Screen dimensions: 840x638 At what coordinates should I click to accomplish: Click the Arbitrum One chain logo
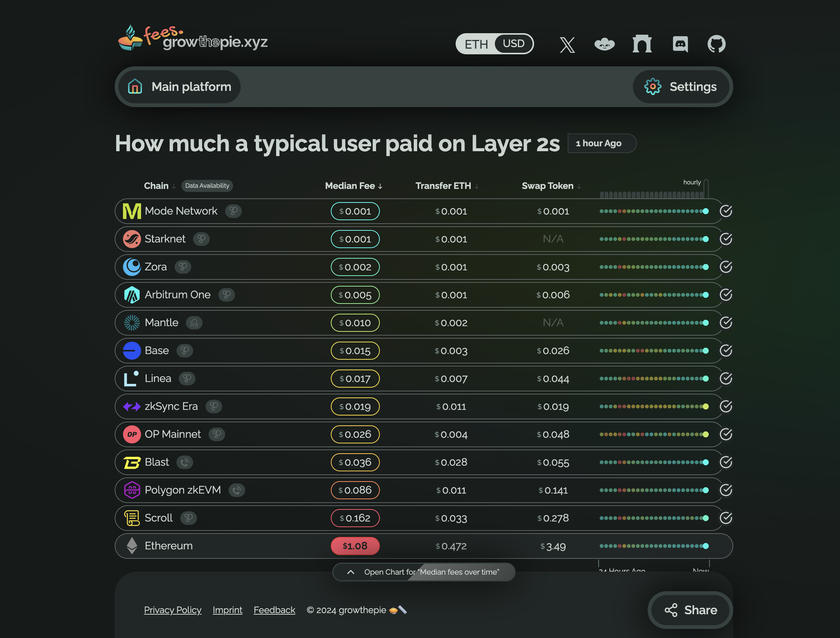point(132,295)
